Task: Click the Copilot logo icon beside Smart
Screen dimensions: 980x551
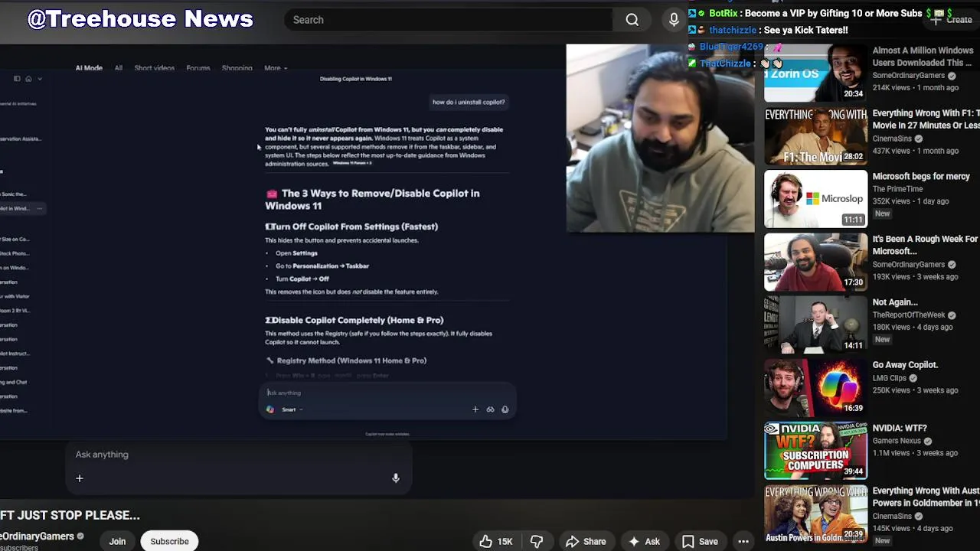Action: click(270, 409)
